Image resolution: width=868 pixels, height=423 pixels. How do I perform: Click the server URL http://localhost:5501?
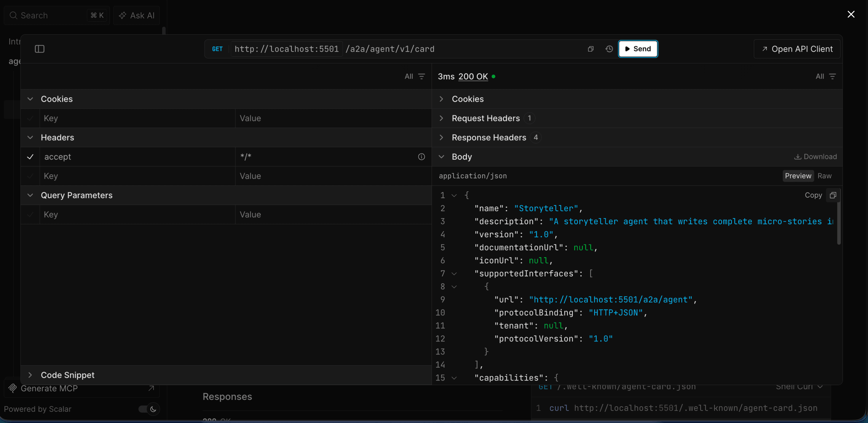pos(287,49)
